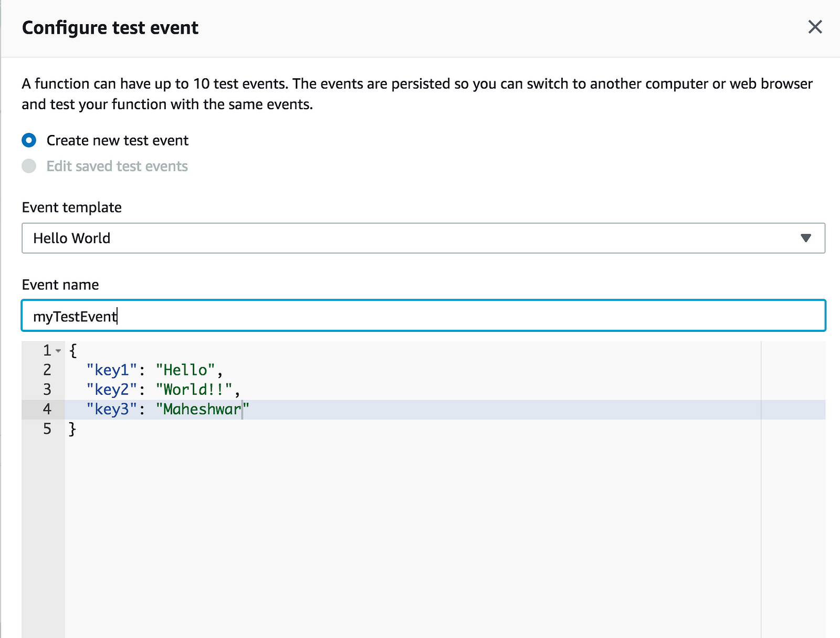Place cursor on the "key3" key in JSON
This screenshot has height=638, width=840.
(112, 409)
